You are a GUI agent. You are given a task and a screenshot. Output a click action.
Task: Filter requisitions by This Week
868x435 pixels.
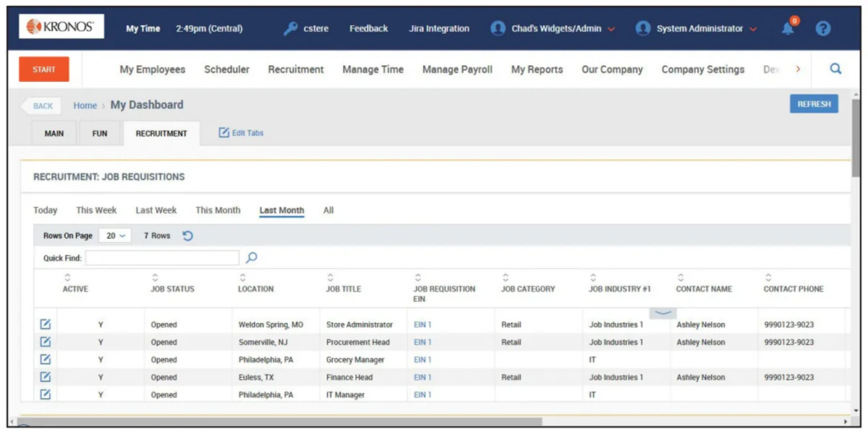(x=96, y=211)
